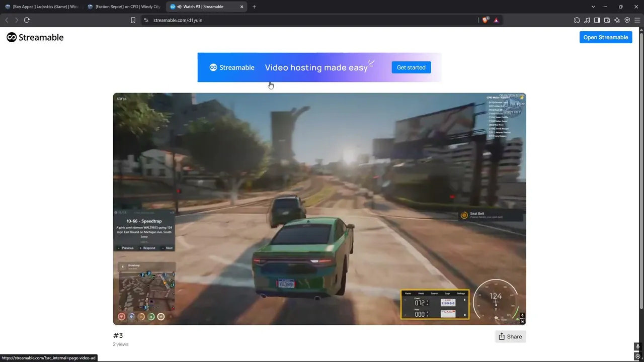644x362 pixels.
Task: Select the Watch #3 Streamable tab
Action: click(x=207, y=7)
